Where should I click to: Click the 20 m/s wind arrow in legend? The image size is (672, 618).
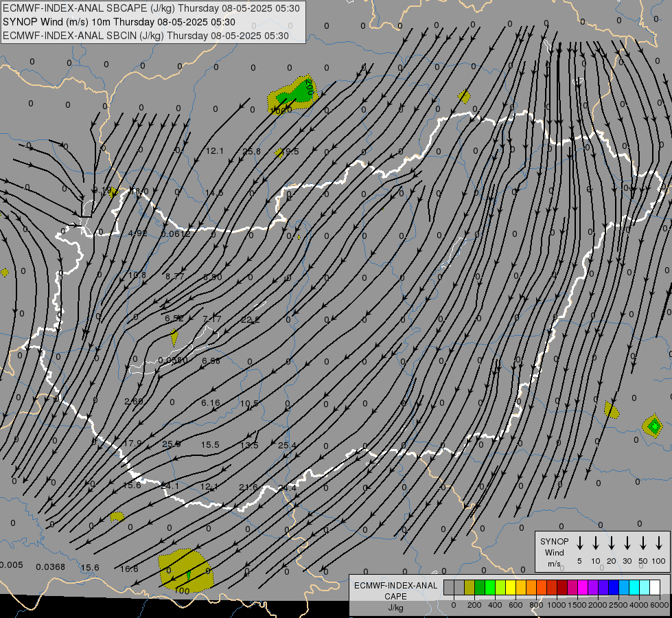tap(611, 543)
